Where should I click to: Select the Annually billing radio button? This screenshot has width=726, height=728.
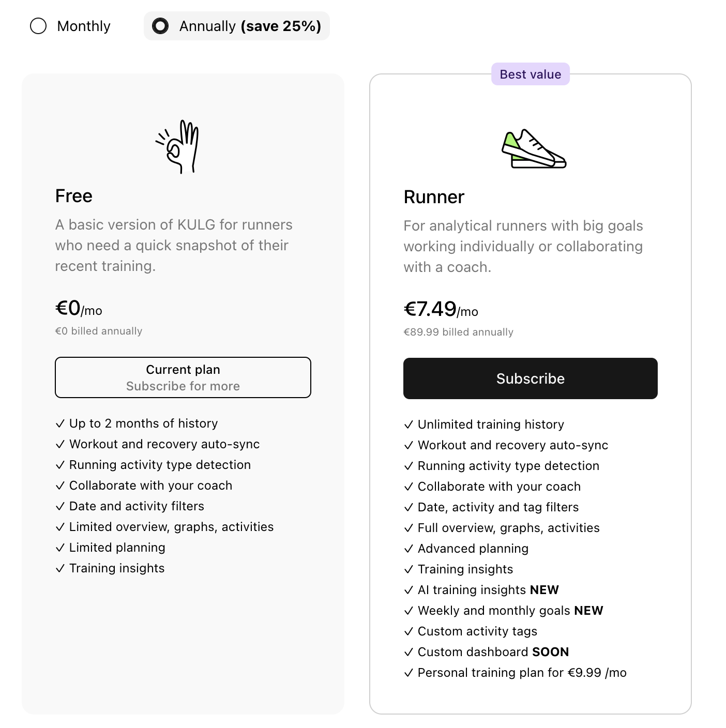[x=160, y=26]
